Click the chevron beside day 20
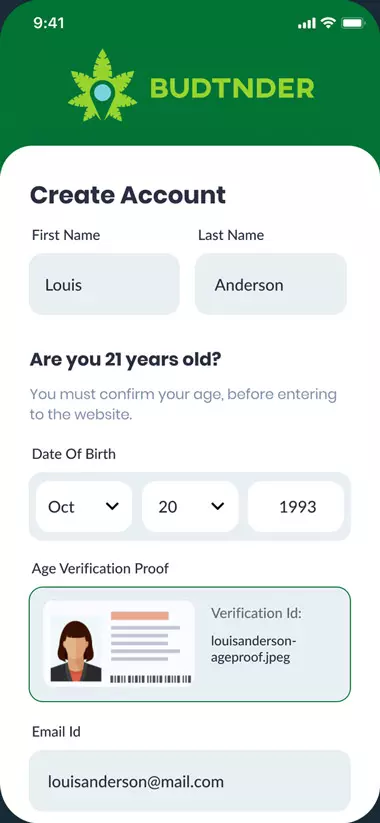Image resolution: width=380 pixels, height=823 pixels. pos(218,507)
